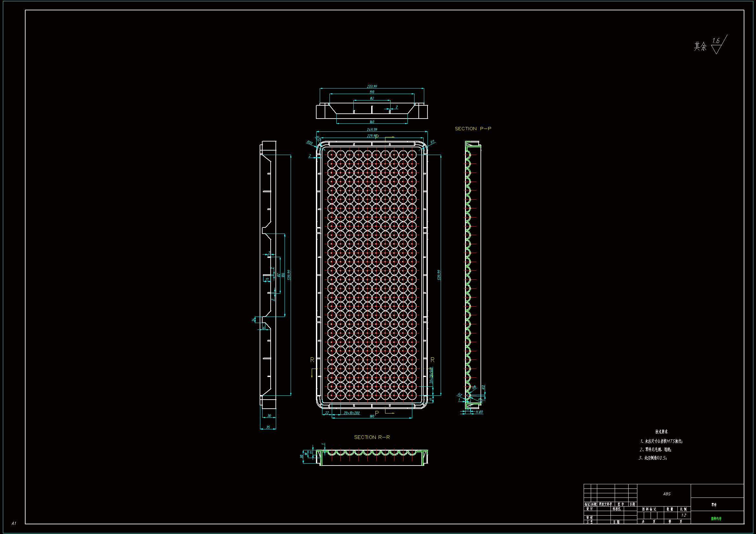
Task: Click the 1:2 scale value in title block
Action: pyautogui.click(x=684, y=515)
